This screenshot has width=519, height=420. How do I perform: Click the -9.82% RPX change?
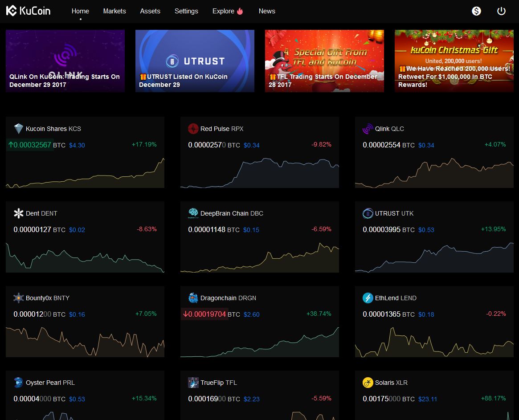[x=321, y=145]
